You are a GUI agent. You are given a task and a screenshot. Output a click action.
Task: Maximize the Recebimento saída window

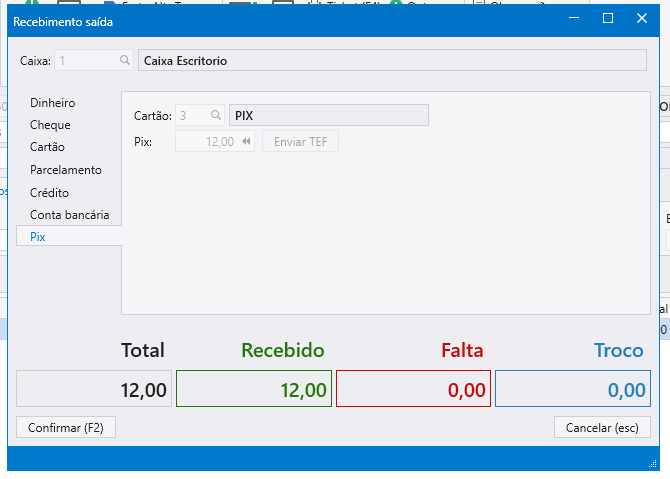coord(608,19)
